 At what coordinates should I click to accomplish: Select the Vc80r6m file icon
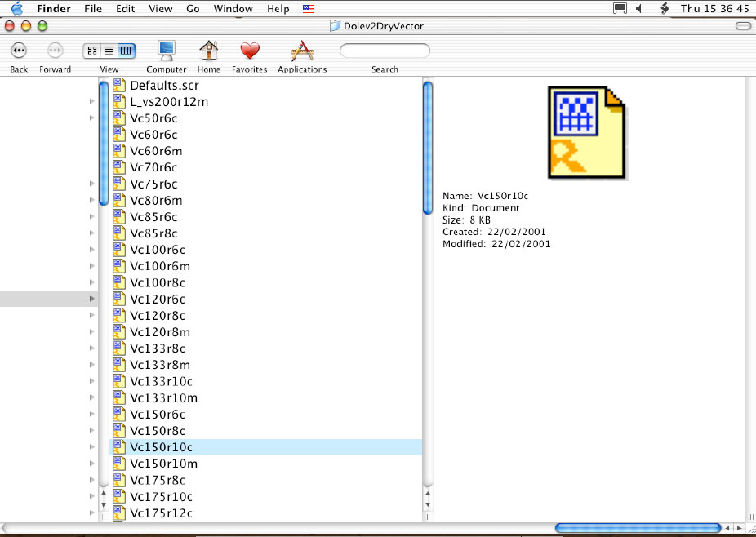tap(119, 200)
